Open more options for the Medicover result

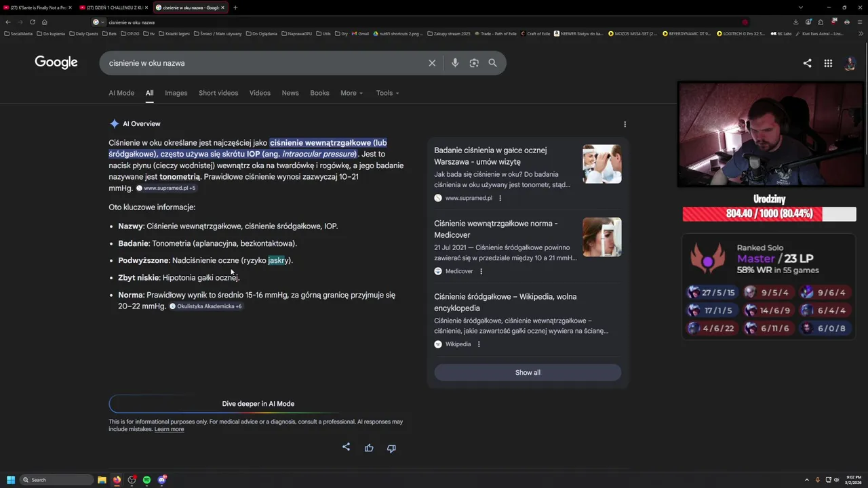tap(481, 271)
